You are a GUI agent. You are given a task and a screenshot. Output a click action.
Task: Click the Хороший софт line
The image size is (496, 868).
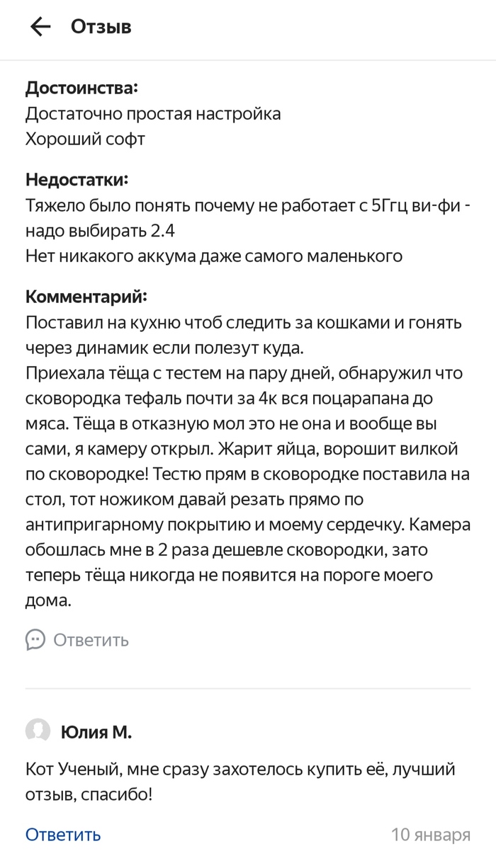click(x=85, y=139)
